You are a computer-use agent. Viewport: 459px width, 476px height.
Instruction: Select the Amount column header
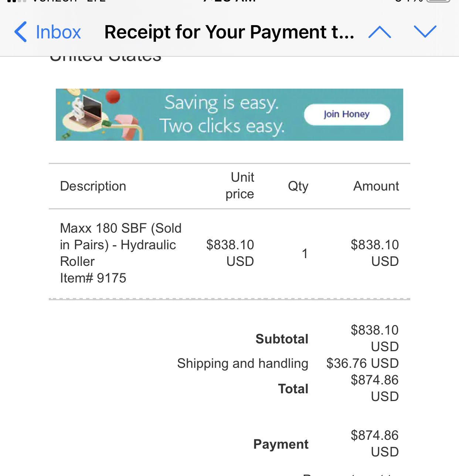(376, 186)
